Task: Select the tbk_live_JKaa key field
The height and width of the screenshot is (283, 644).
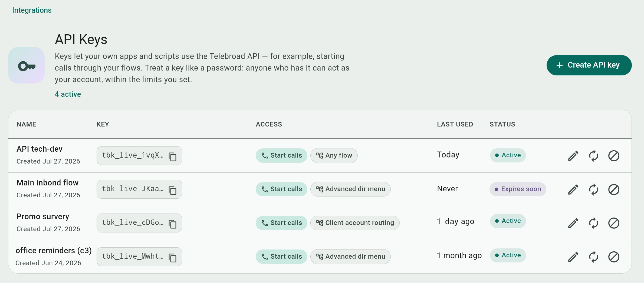Action: (x=139, y=189)
